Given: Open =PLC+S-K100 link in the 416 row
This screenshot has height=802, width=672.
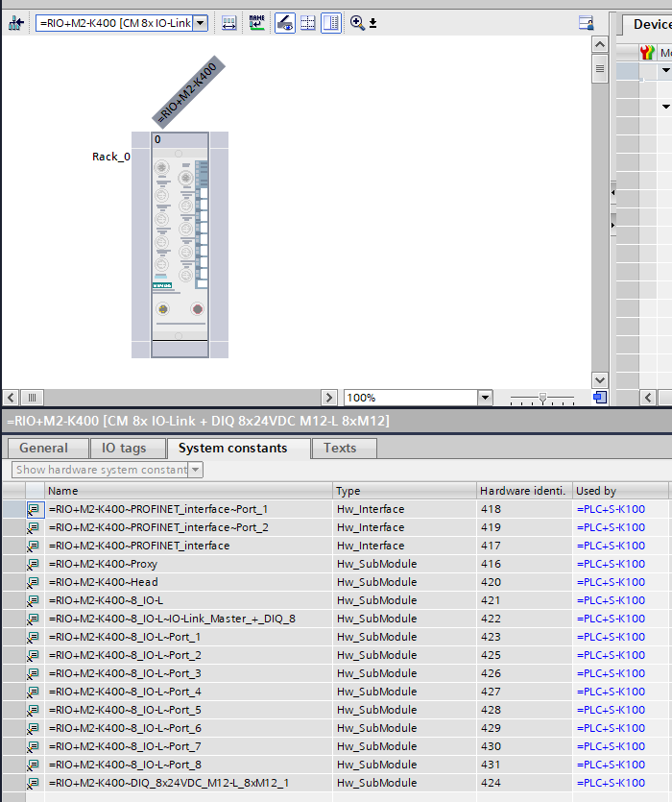Looking at the screenshot, I should (611, 564).
